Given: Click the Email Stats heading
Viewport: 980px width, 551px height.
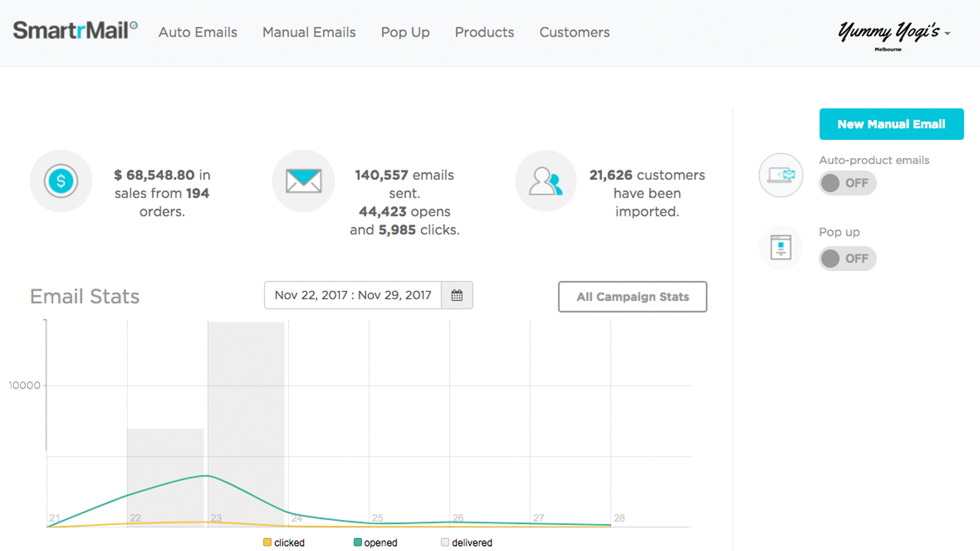Looking at the screenshot, I should [x=85, y=297].
